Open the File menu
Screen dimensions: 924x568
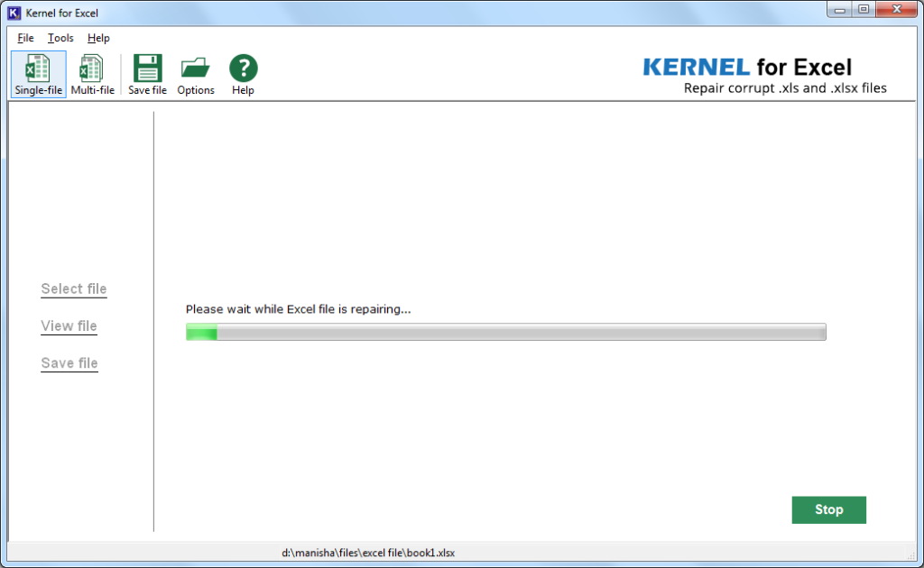[25, 38]
